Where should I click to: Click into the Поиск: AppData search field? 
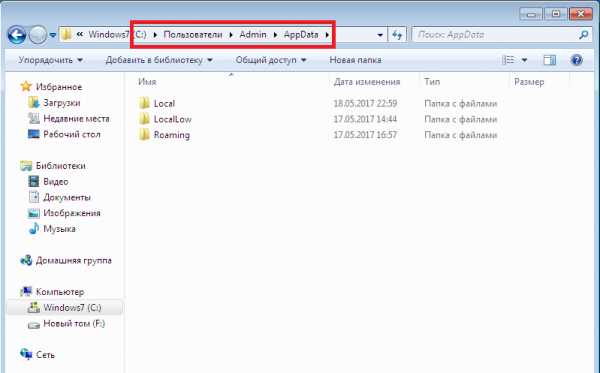pos(496,35)
